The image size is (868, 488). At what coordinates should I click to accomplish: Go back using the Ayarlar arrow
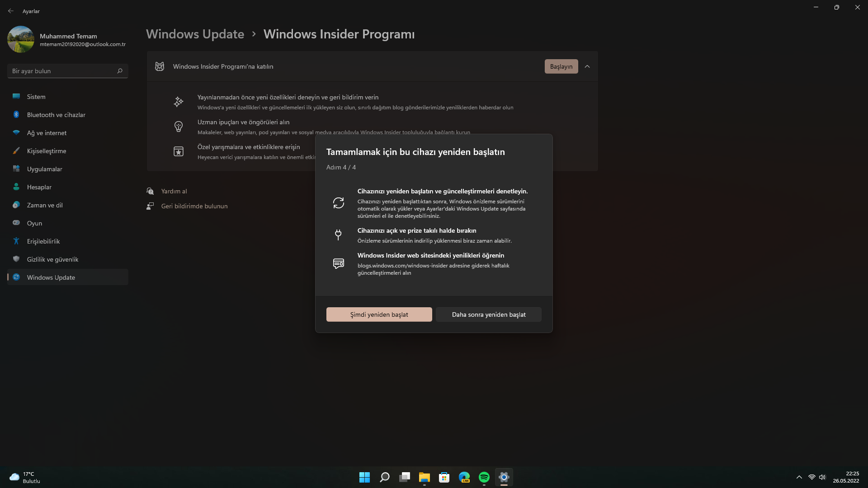11,11
